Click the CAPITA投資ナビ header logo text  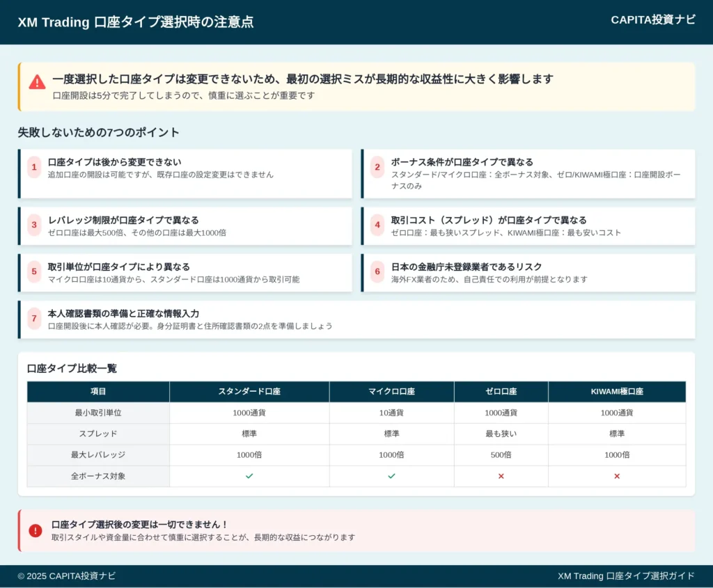(653, 20)
